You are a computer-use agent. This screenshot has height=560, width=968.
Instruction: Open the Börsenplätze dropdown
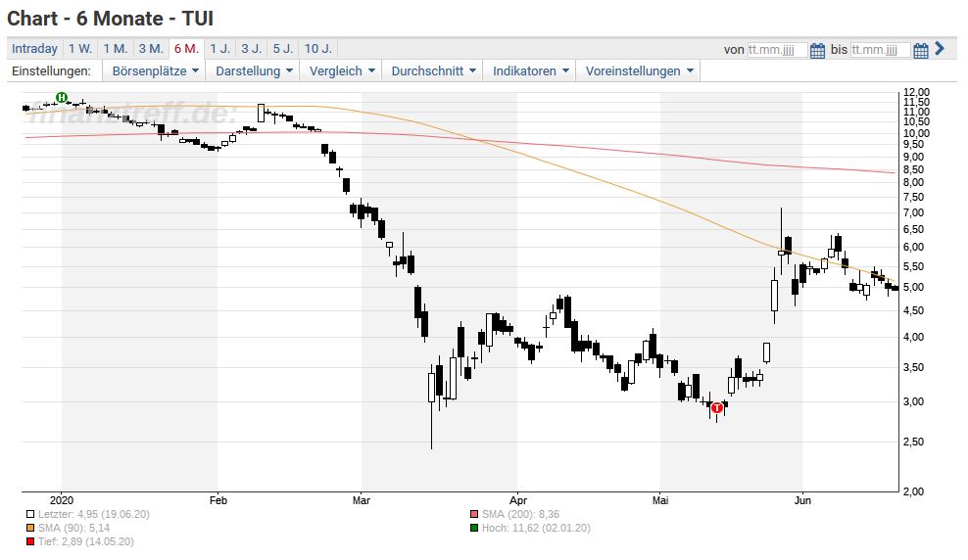coord(155,70)
